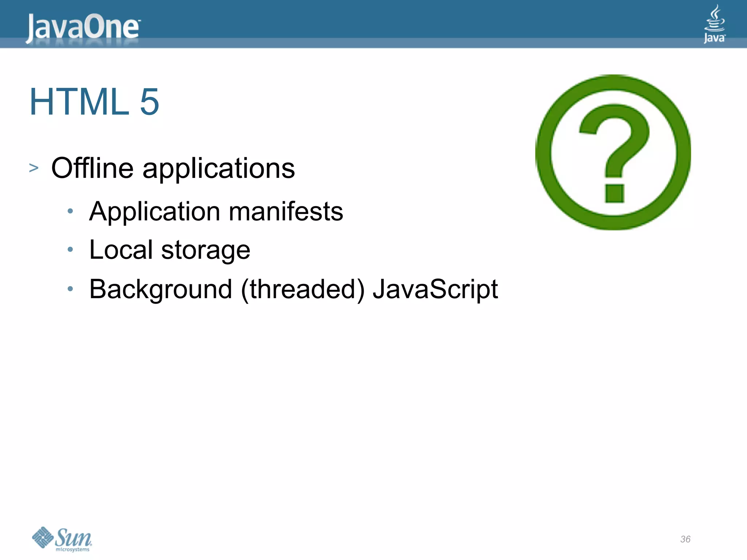Select the HTML 5 slide title

[94, 102]
